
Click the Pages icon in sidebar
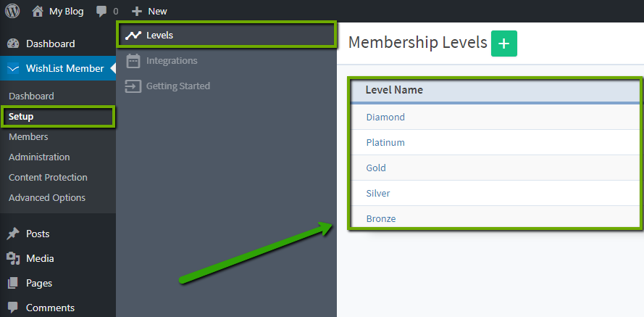[x=13, y=283]
